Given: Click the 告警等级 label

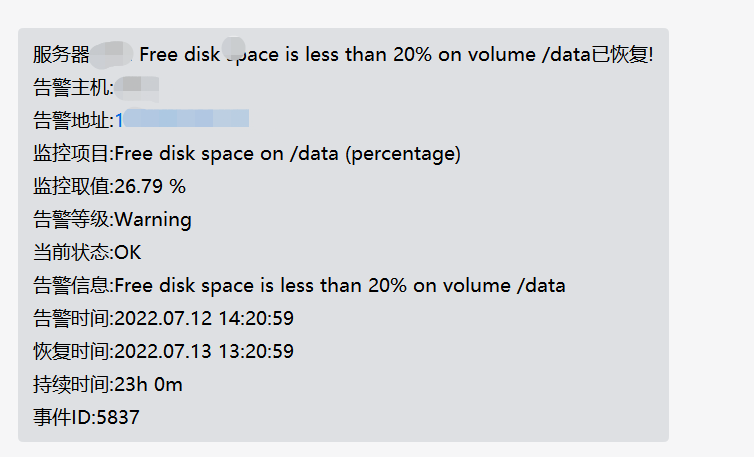Looking at the screenshot, I should [72, 219].
